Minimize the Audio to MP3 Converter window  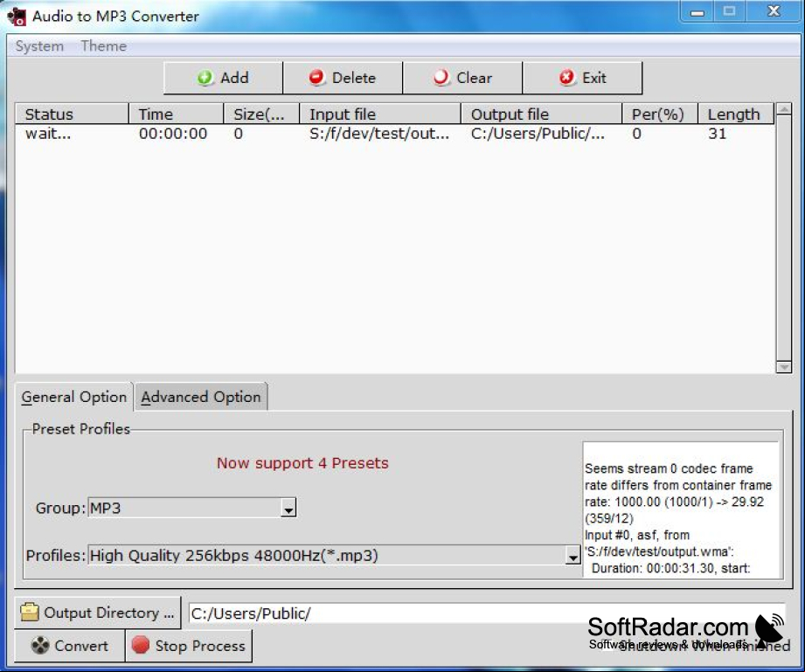[x=697, y=12]
